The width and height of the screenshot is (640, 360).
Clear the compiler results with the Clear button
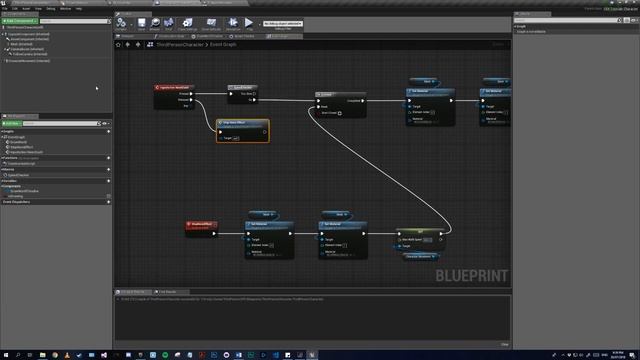coord(505,344)
